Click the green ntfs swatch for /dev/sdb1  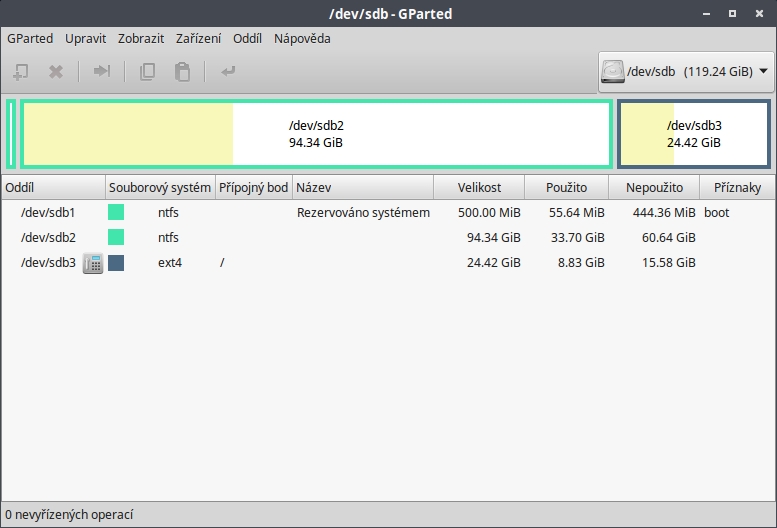116,212
